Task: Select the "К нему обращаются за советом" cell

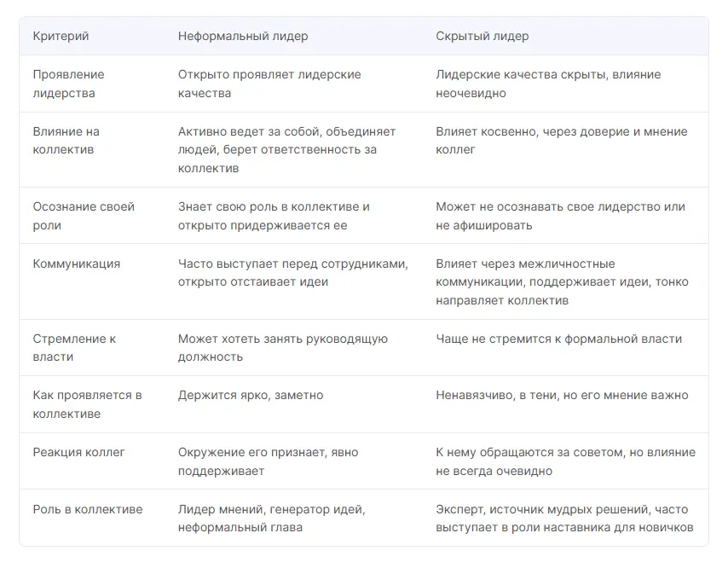Action: point(565,461)
